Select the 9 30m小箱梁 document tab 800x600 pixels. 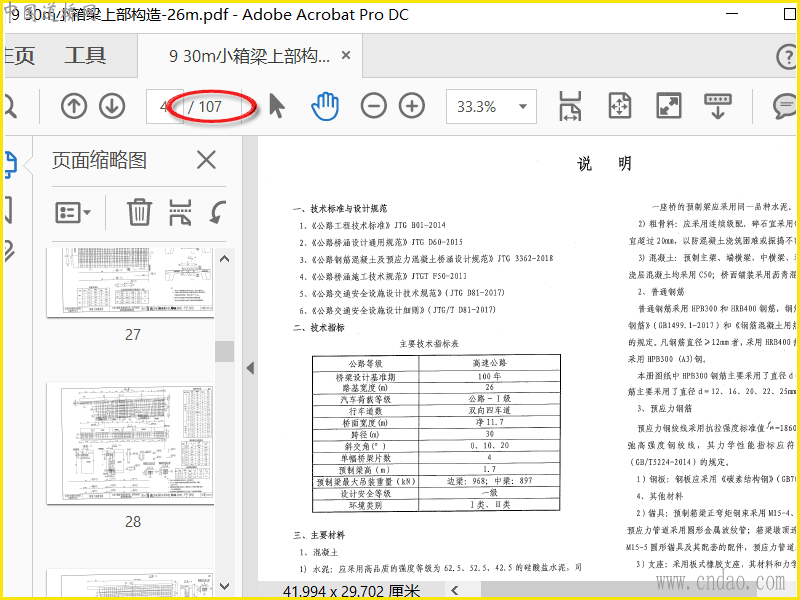[249, 55]
